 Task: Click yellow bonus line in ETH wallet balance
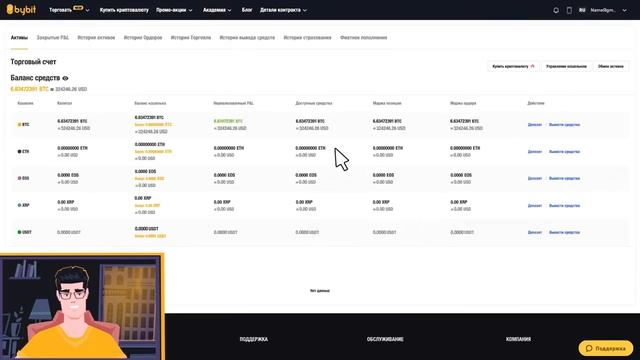(153, 151)
